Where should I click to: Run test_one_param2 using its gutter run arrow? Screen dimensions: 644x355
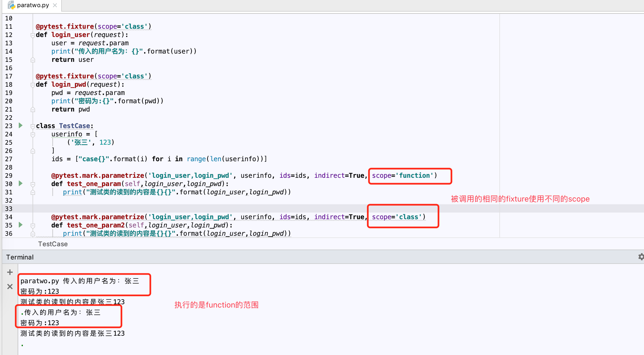click(x=21, y=225)
